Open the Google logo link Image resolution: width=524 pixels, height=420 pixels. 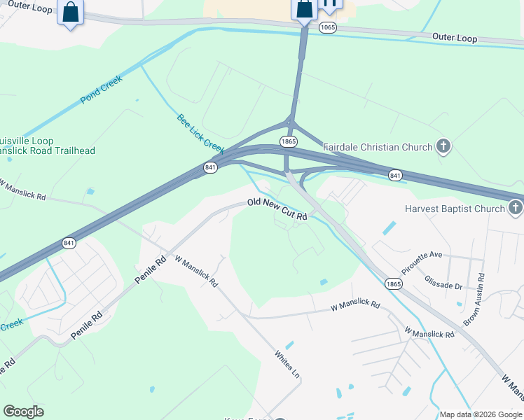23,412
